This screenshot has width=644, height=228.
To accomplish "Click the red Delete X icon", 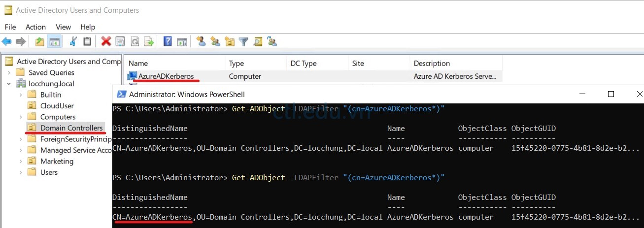I will click(x=106, y=42).
